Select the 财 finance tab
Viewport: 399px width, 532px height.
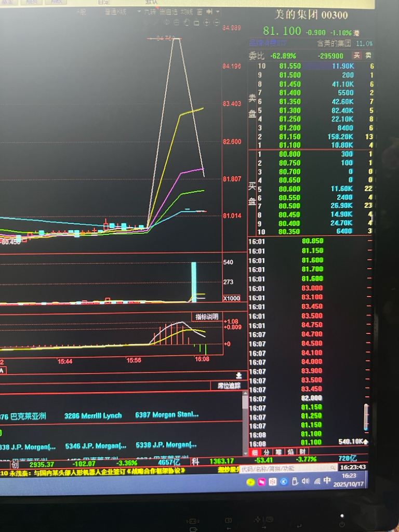coord(302,451)
